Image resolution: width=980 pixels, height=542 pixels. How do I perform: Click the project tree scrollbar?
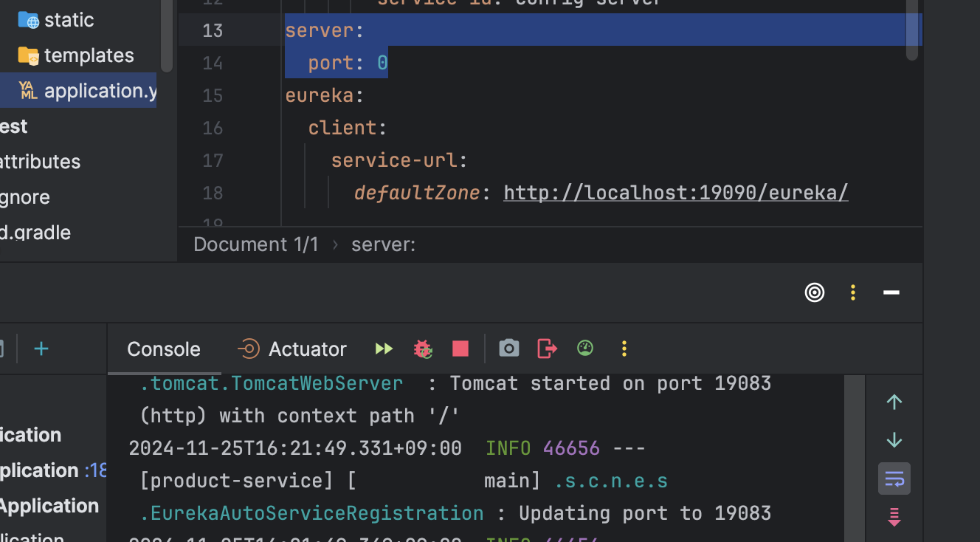pos(168,35)
